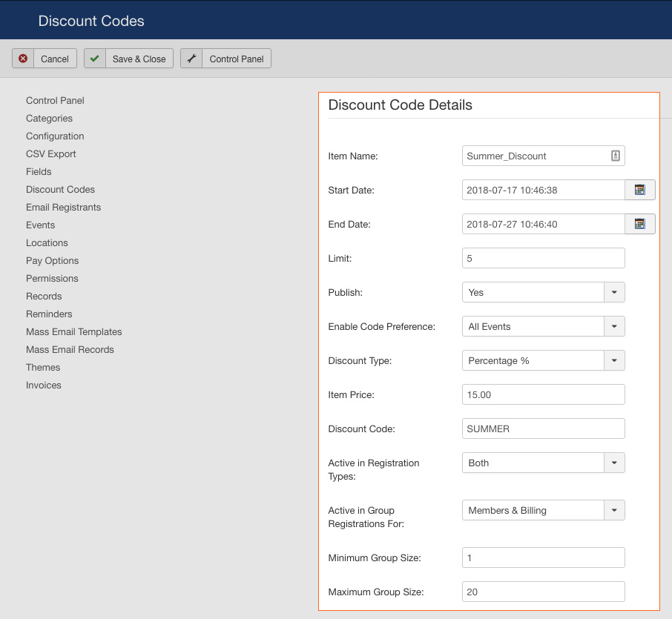This screenshot has width=672, height=619.
Task: Open Configuration in sidebar
Action: point(55,136)
